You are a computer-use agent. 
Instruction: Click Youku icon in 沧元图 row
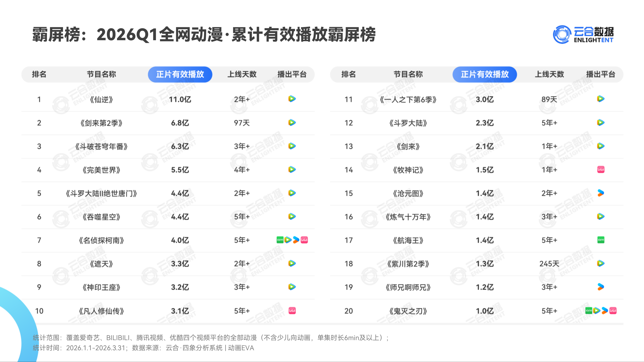point(601,193)
